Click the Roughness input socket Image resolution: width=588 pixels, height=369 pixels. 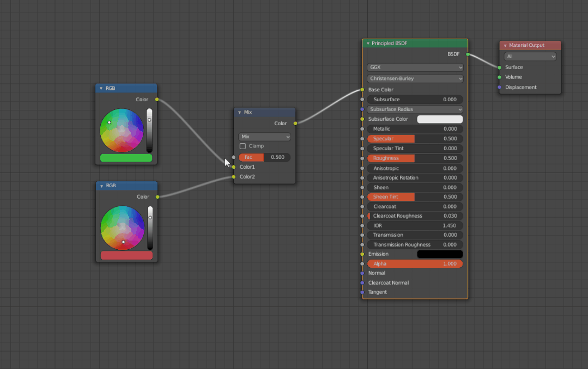(x=362, y=158)
